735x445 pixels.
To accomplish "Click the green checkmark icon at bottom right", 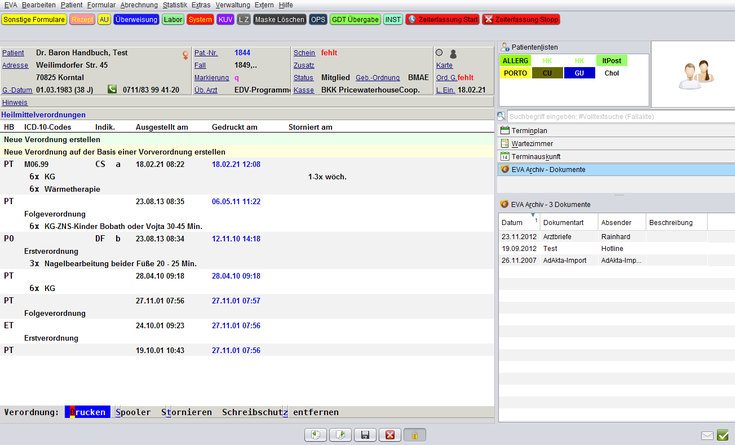I will (x=723, y=435).
